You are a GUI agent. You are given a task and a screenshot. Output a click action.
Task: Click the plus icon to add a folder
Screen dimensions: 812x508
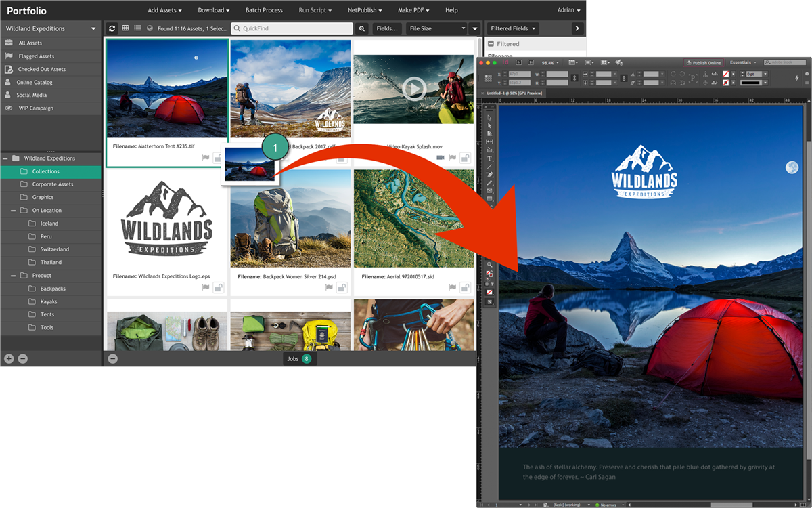pos(9,358)
